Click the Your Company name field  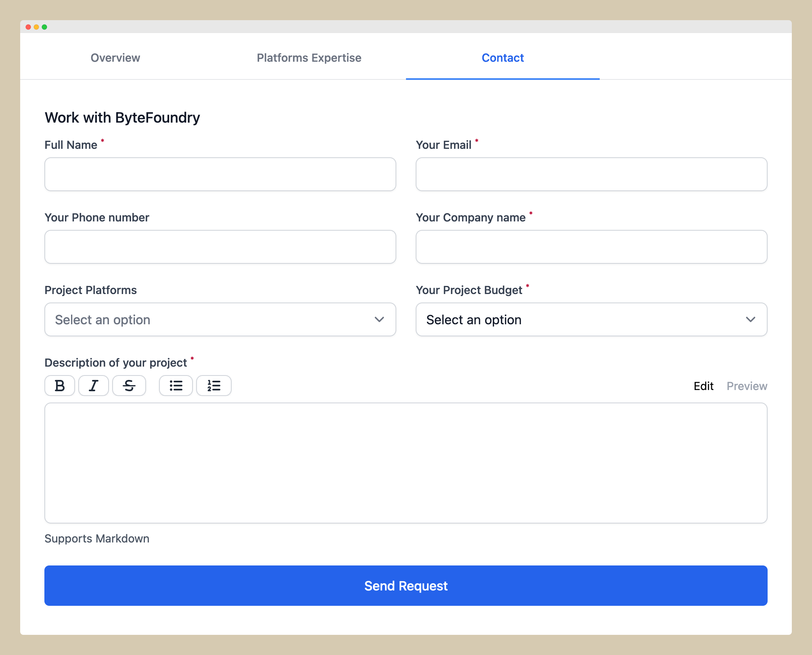(x=591, y=246)
